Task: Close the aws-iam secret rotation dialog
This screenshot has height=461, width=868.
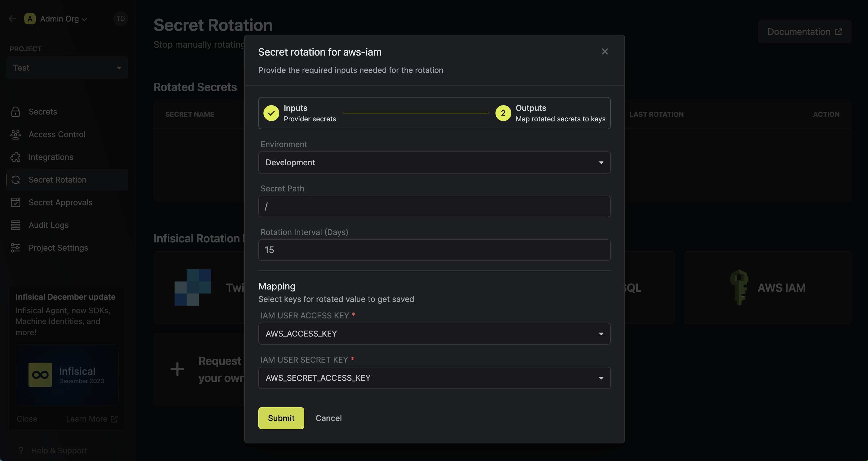Action: 605,52
